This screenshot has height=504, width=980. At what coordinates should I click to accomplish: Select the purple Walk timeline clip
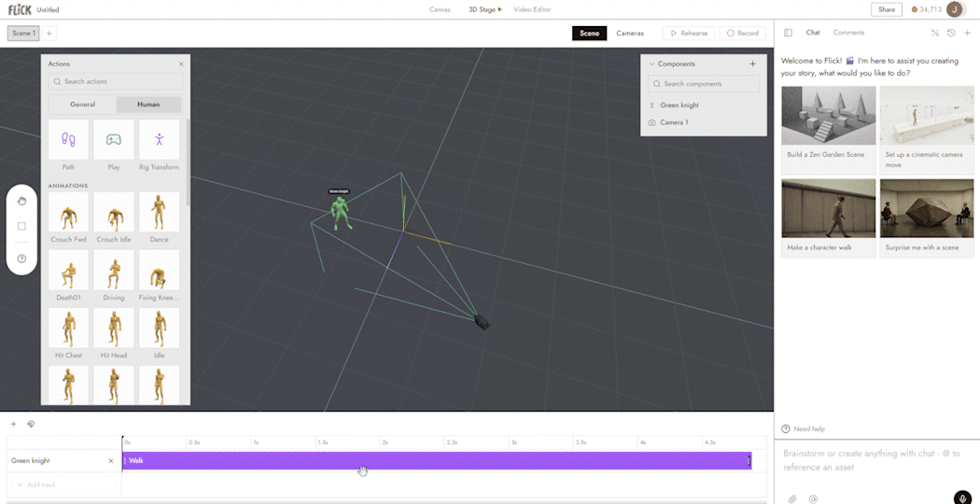437,461
